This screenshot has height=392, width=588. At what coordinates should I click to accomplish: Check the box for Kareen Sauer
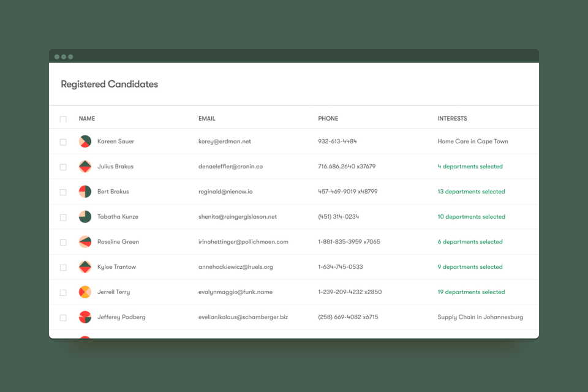click(63, 142)
